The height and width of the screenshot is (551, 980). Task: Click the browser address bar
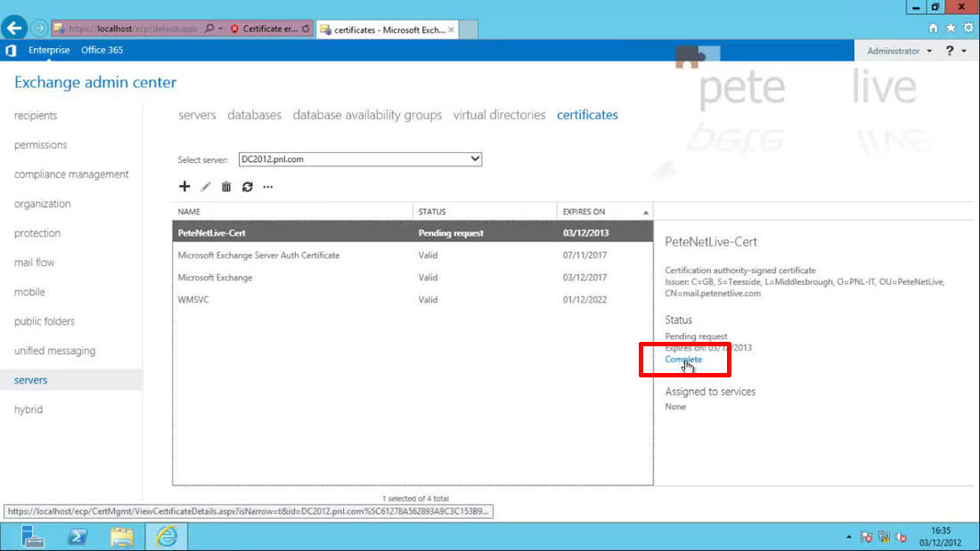[133, 28]
